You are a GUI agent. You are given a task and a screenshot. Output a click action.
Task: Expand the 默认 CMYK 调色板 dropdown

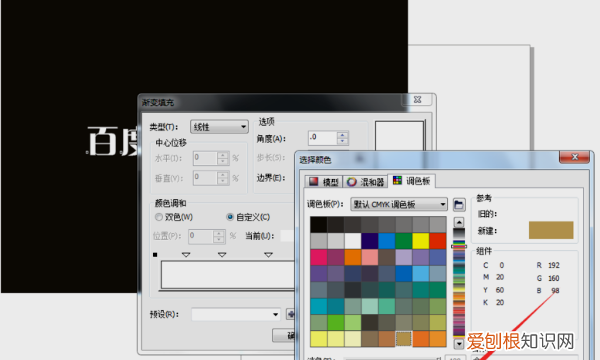[x=399, y=204]
